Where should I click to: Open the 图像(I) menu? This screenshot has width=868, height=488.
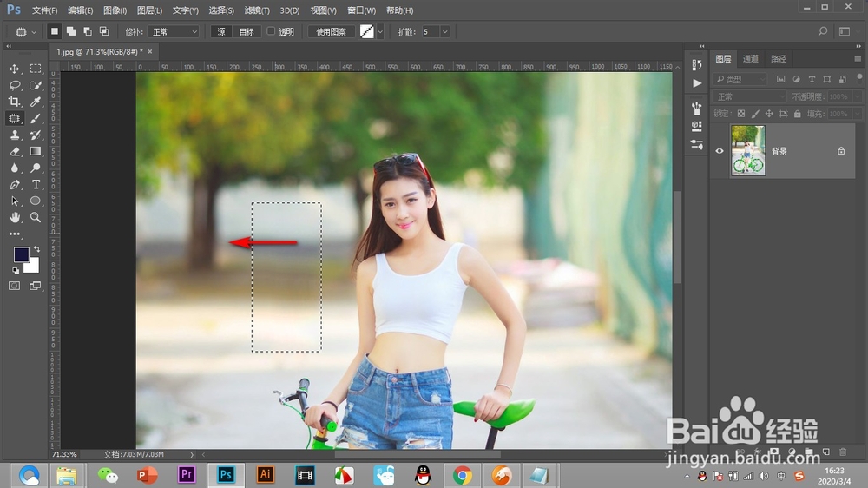click(115, 10)
